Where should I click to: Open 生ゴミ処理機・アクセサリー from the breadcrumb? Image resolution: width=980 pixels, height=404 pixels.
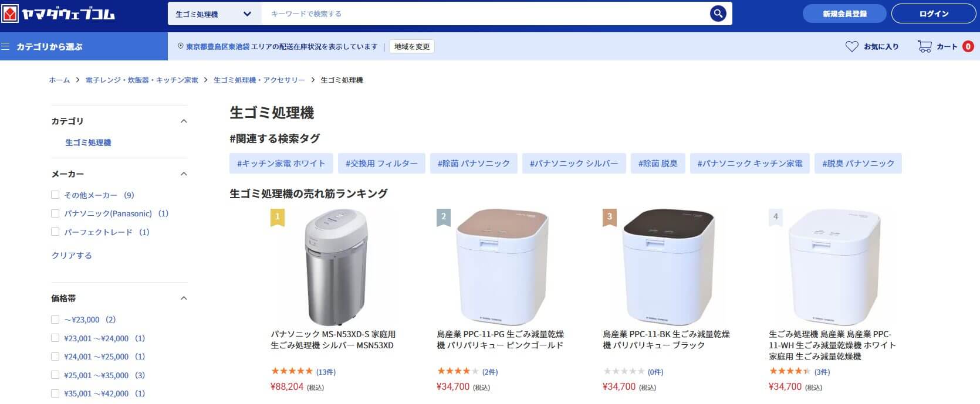(258, 80)
